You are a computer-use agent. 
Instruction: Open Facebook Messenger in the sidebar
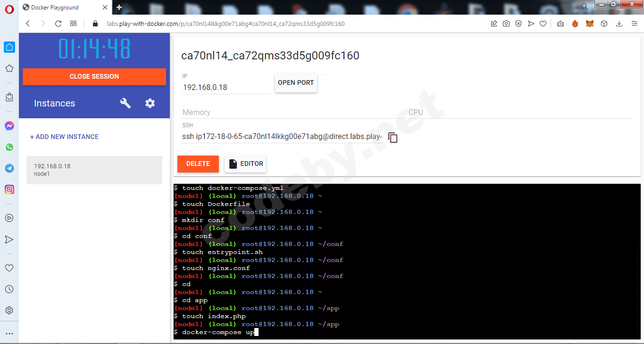[9, 126]
